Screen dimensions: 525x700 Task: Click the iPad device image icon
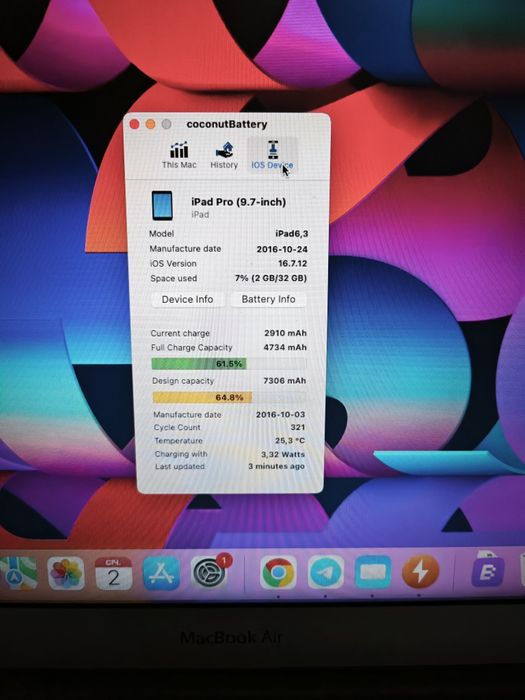tap(162, 206)
